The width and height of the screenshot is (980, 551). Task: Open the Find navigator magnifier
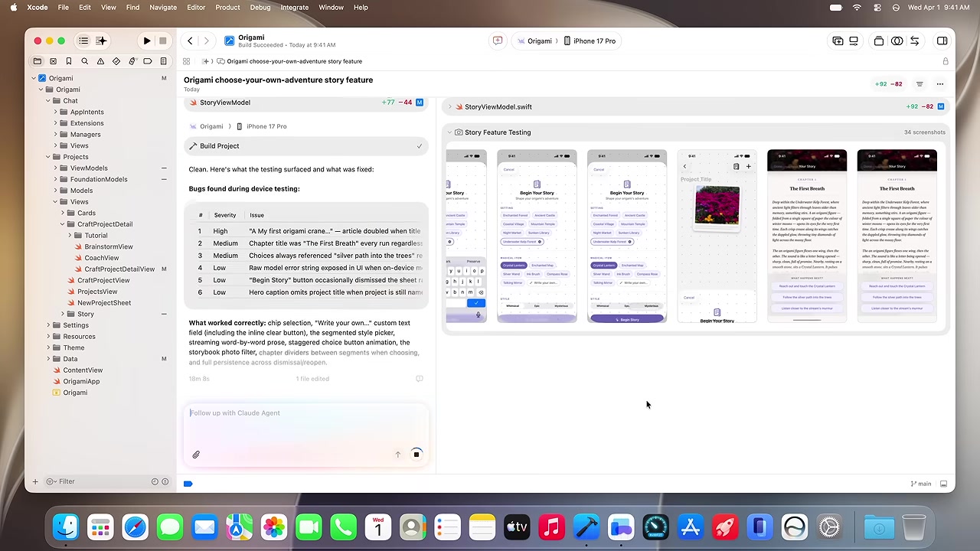(85, 61)
